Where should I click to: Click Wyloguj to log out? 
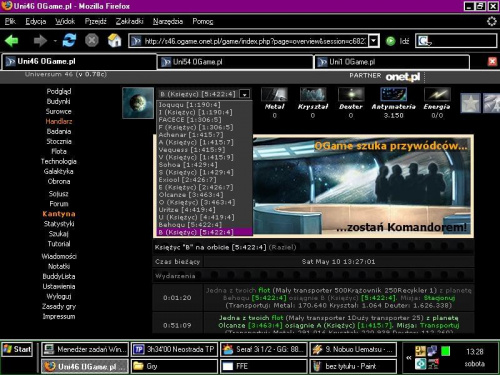pyautogui.click(x=59, y=296)
